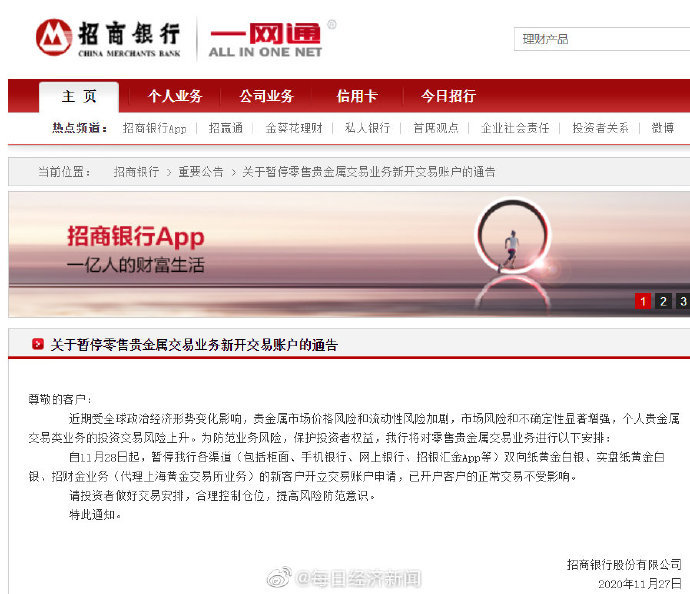Viewport: 690px width, 594px height.
Task: Open the 私人银行 channel link
Action: pos(367,128)
